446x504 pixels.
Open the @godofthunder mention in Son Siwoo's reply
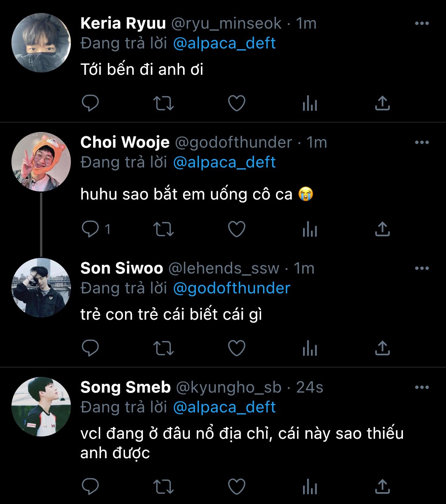click(x=232, y=288)
